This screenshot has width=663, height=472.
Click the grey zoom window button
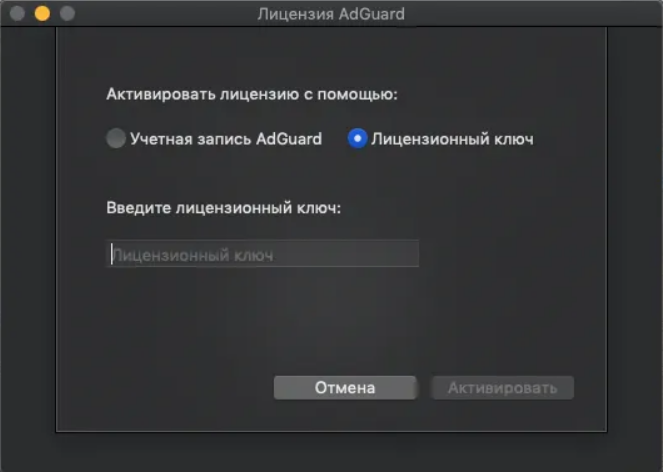pyautogui.click(x=67, y=14)
